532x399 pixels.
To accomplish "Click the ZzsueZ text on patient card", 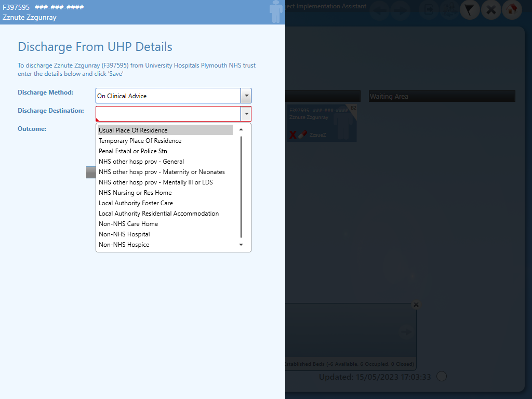I will click(318, 135).
